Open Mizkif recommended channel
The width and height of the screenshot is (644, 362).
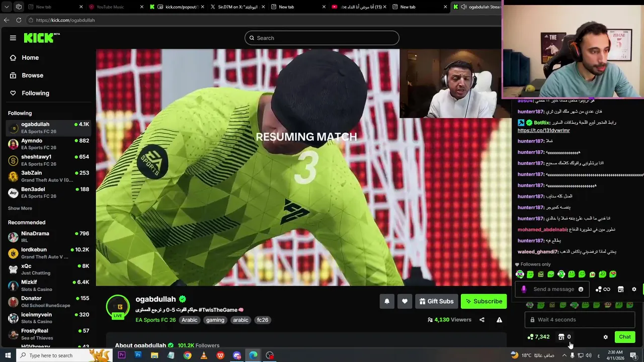(48, 286)
